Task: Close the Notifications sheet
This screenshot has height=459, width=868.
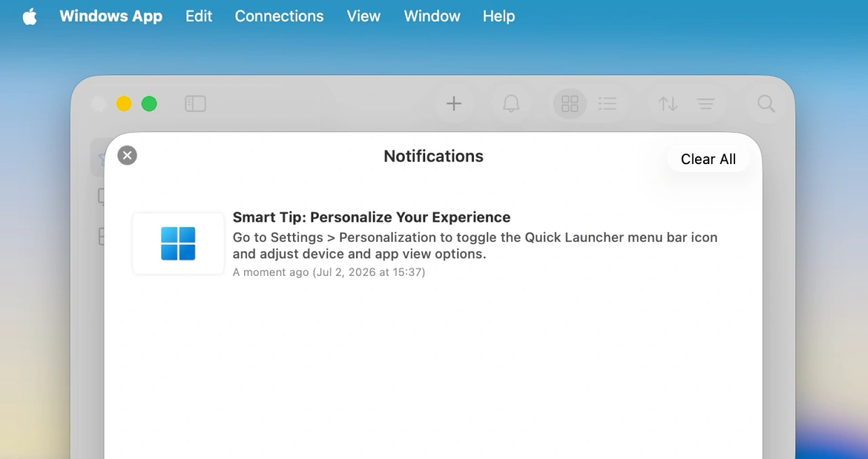Action: [x=127, y=155]
